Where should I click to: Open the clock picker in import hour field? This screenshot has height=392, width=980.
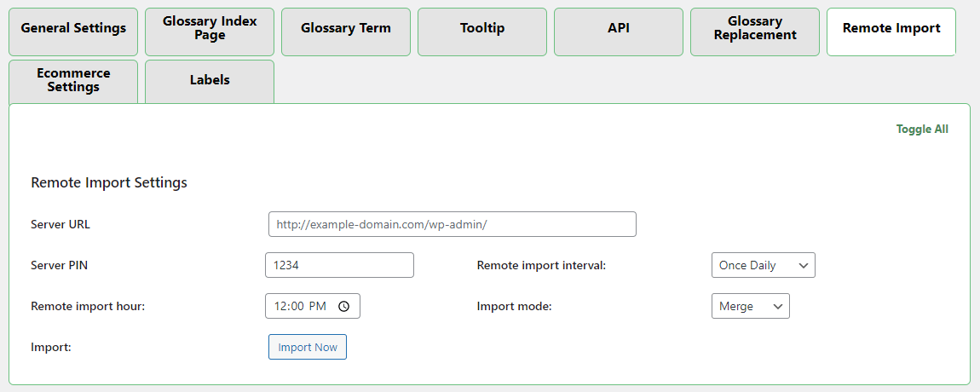(343, 307)
